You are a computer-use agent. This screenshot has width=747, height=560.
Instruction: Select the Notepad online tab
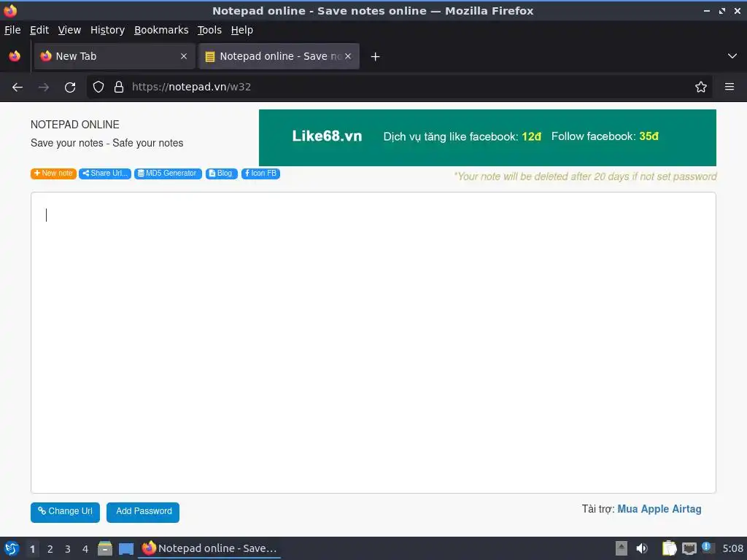tap(279, 56)
